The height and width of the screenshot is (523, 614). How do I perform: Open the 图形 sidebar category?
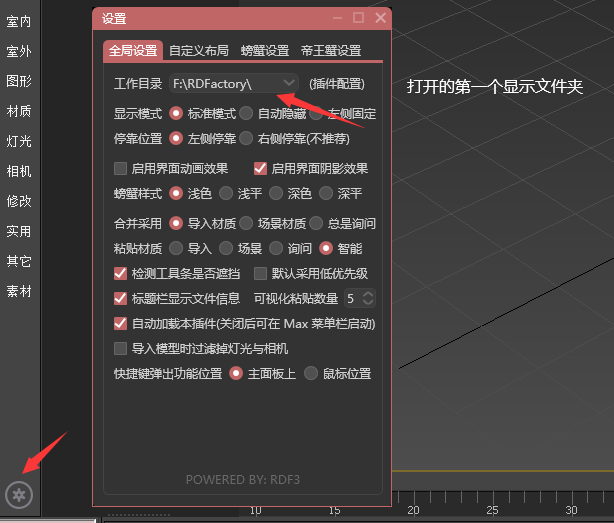coord(19,81)
